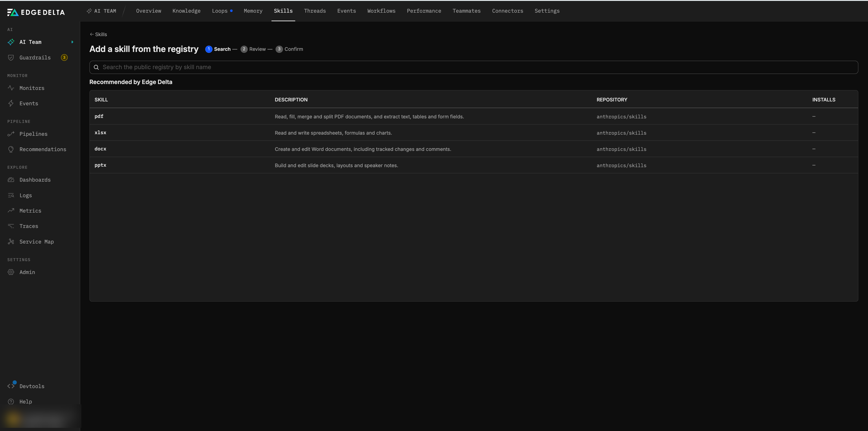
Task: Click the Guardrails badge showing 3
Action: (64, 58)
